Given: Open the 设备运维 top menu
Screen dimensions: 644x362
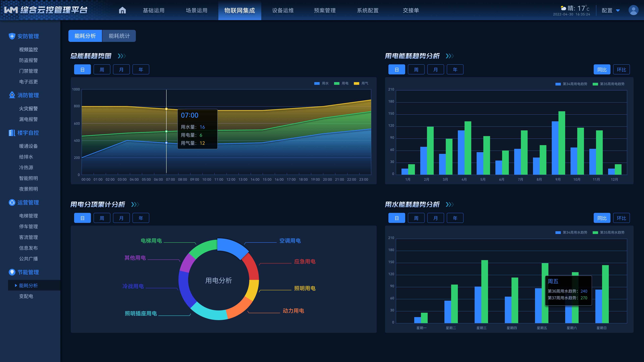Looking at the screenshot, I should tap(283, 11).
